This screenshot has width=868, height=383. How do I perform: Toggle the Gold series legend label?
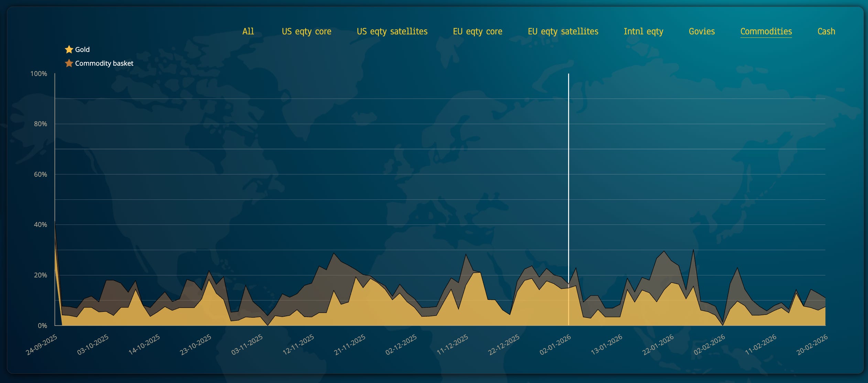click(x=82, y=50)
